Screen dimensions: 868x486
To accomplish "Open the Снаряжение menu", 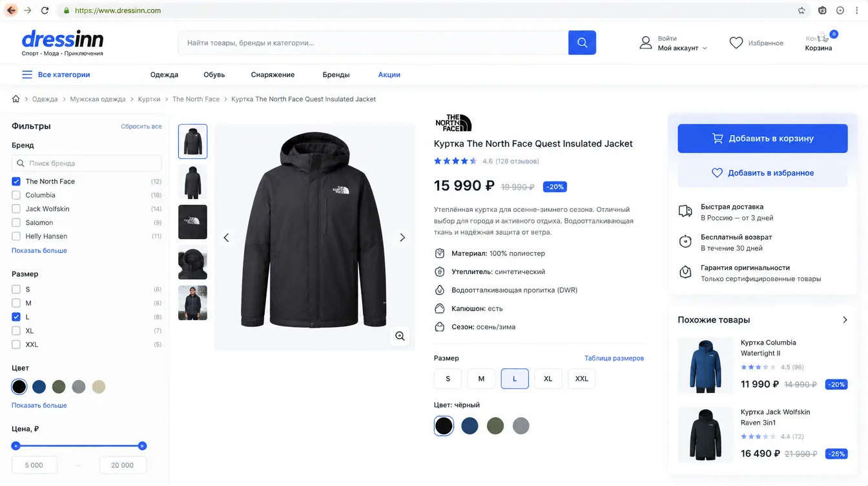I will (273, 74).
